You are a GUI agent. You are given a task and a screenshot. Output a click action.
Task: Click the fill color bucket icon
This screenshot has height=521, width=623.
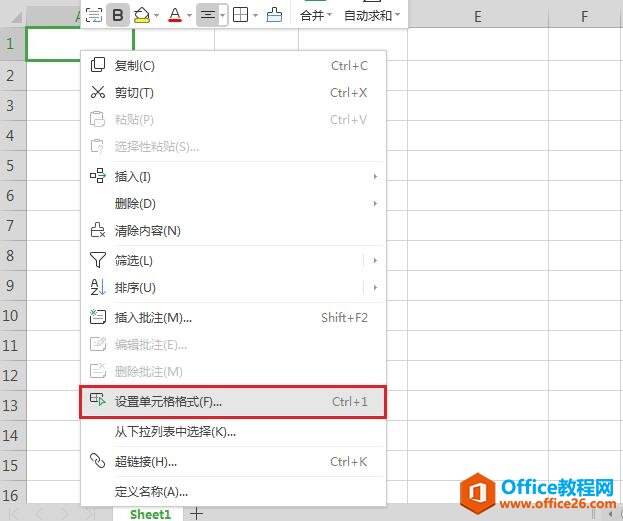click(142, 15)
